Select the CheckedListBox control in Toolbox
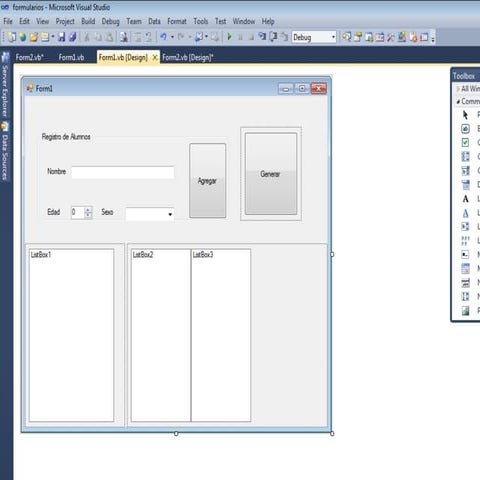Image resolution: width=480 pixels, height=480 pixels. click(465, 156)
